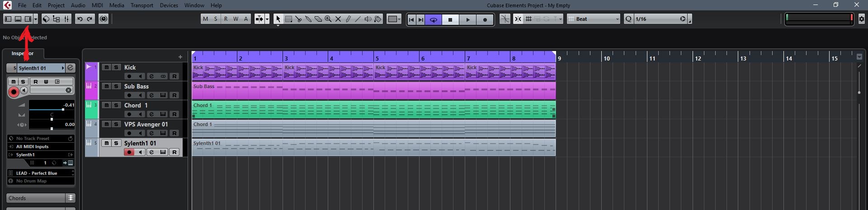This screenshot has height=210, width=868.
Task: Edit channel settings 'e' button in Inspector
Action: (71, 68)
